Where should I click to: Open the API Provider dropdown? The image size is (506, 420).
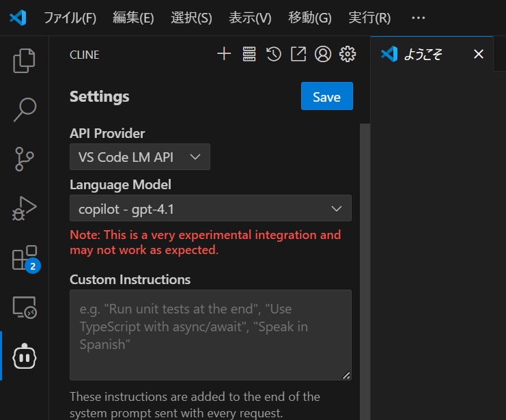coord(140,157)
